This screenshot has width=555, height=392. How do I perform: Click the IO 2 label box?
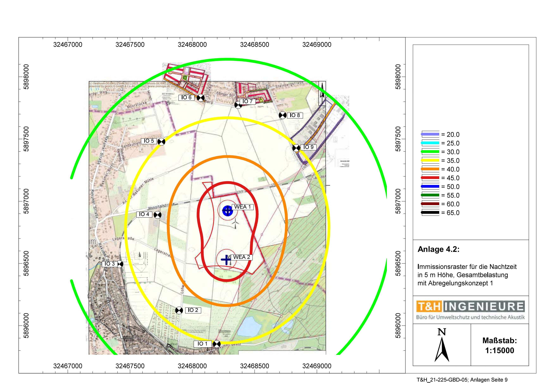coord(193,310)
